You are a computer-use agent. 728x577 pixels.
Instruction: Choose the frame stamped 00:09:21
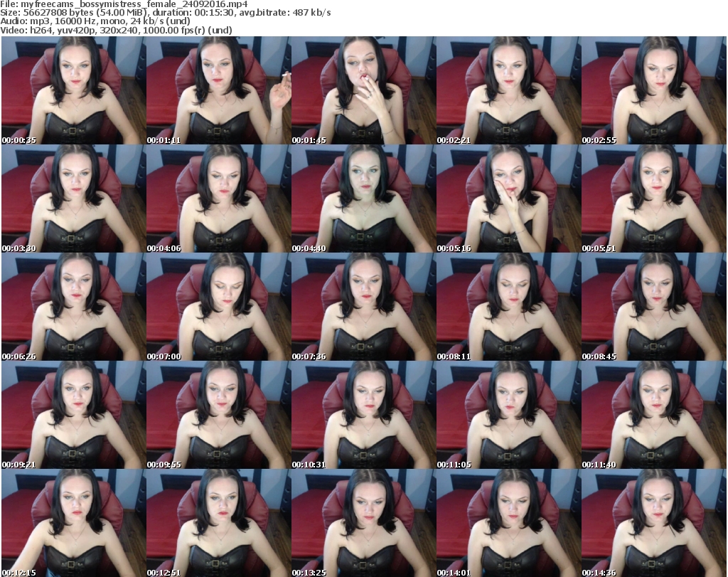73,415
